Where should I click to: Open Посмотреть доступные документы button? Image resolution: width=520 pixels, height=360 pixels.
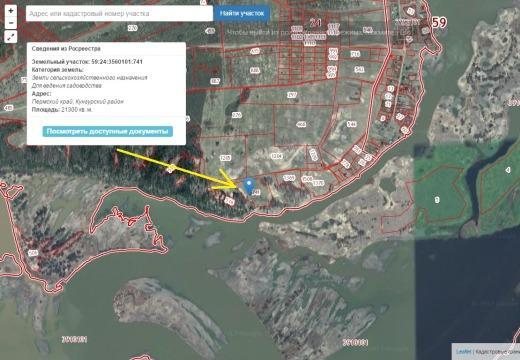[x=107, y=131]
